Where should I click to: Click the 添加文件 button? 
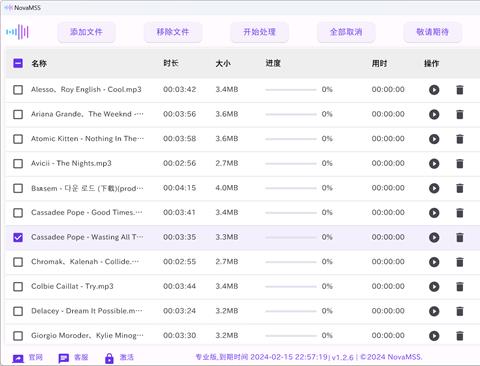86,32
